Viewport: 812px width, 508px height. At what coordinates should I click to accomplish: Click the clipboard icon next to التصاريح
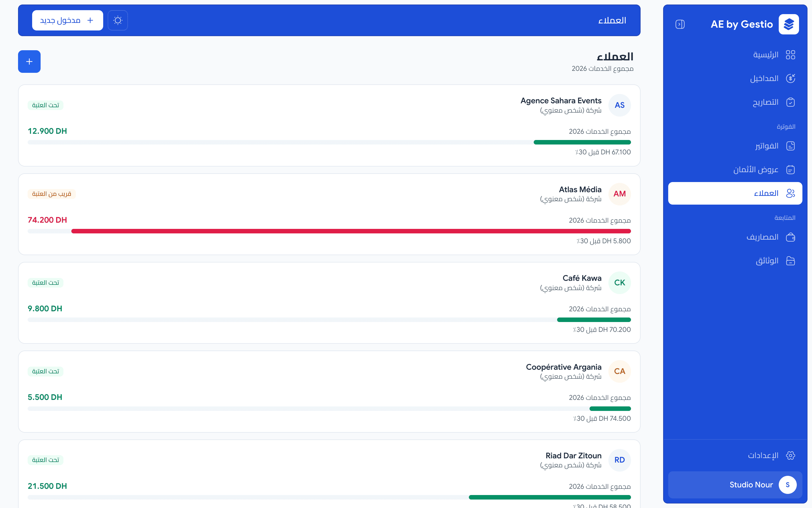(791, 102)
